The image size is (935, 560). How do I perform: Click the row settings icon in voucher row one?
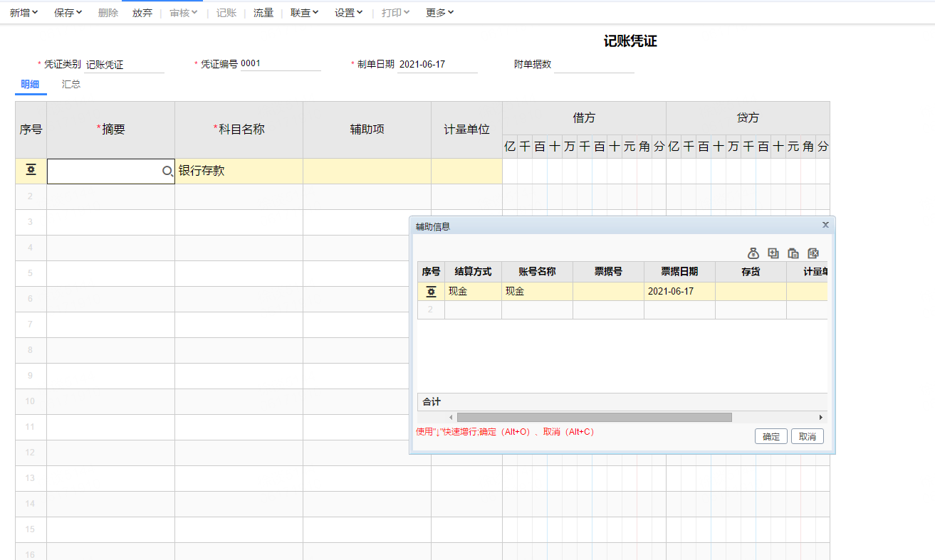(x=31, y=171)
